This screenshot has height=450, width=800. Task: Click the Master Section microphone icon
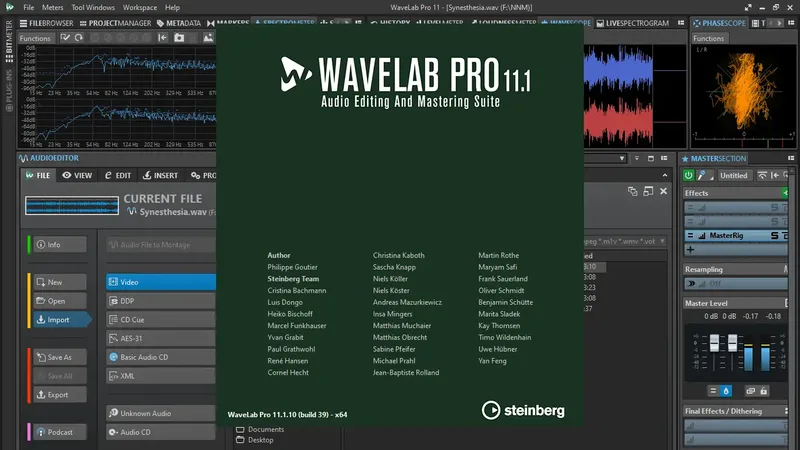tap(703, 175)
